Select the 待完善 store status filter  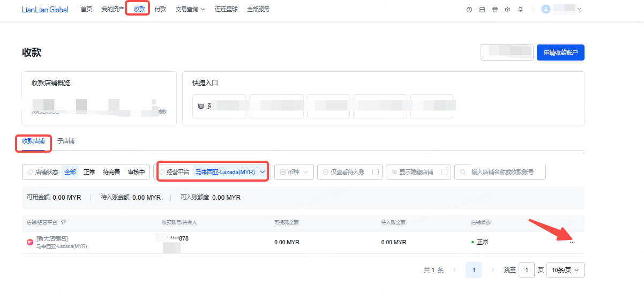coord(111,172)
